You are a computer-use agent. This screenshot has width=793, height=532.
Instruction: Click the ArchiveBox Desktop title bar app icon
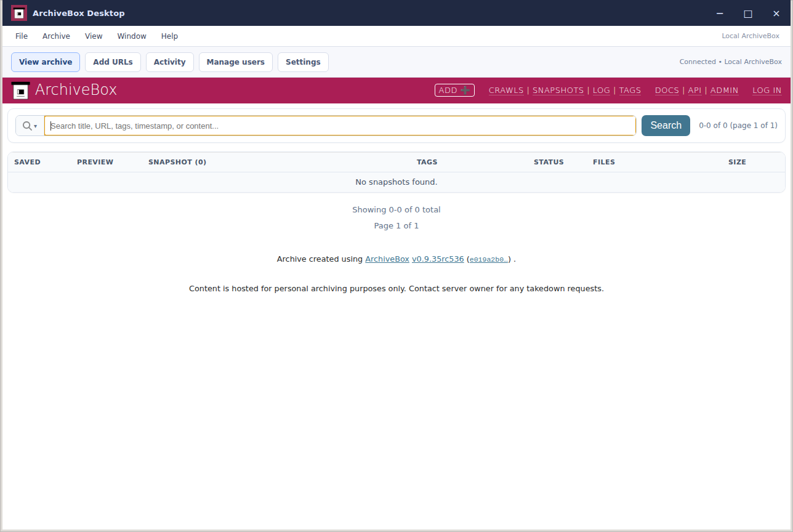pos(19,13)
